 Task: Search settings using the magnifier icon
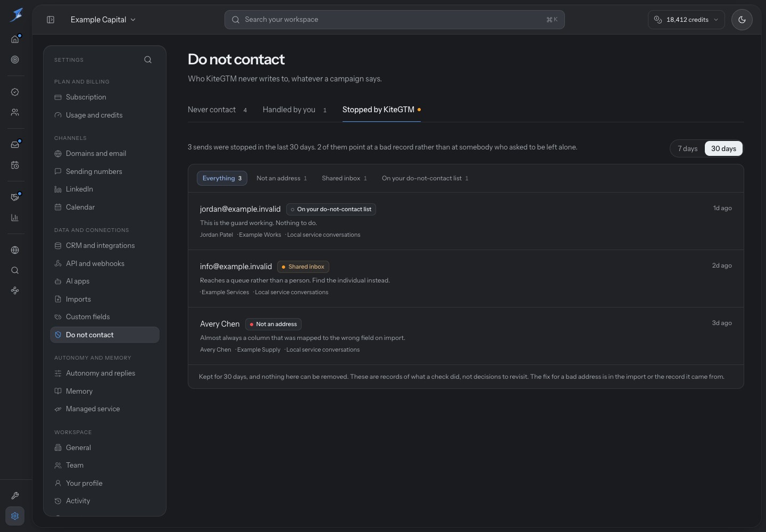[x=148, y=60]
